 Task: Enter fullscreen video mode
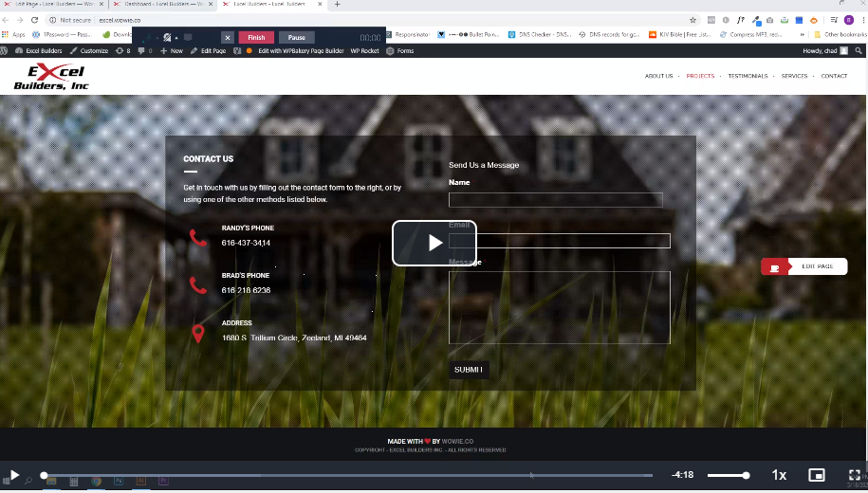coord(854,475)
